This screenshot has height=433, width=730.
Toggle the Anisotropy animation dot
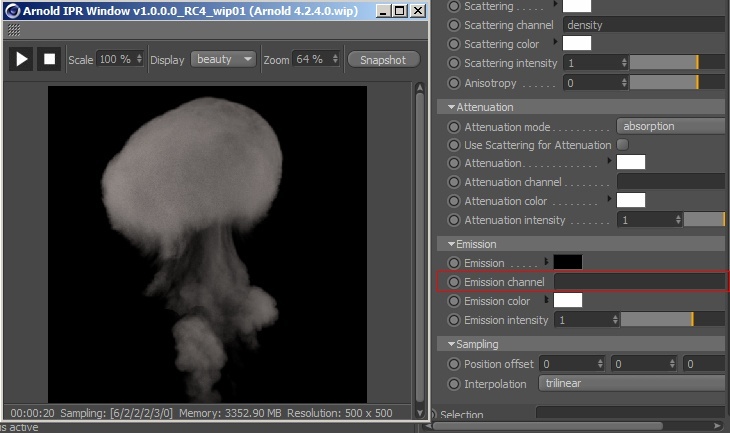pos(453,83)
